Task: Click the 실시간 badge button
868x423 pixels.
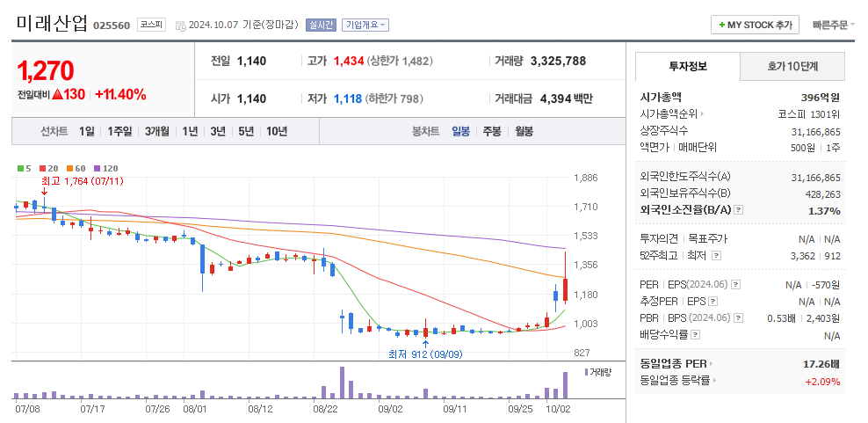Action: point(321,25)
